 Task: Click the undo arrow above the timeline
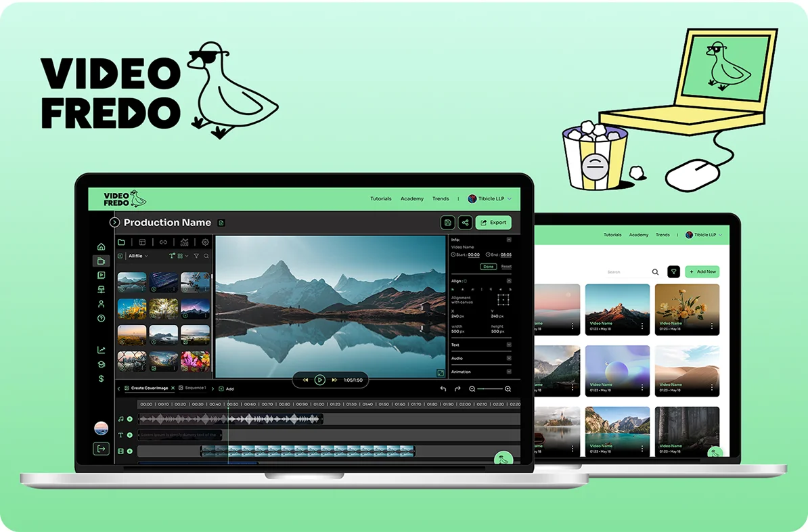[443, 389]
